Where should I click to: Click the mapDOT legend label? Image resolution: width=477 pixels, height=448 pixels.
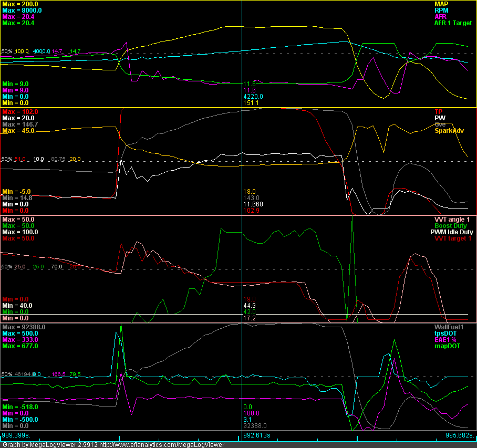pos(447,346)
